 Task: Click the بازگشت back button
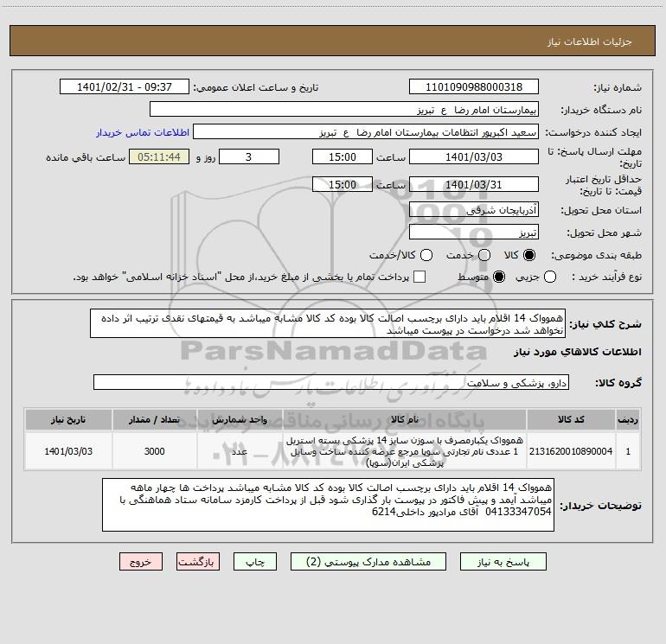pyautogui.click(x=198, y=562)
